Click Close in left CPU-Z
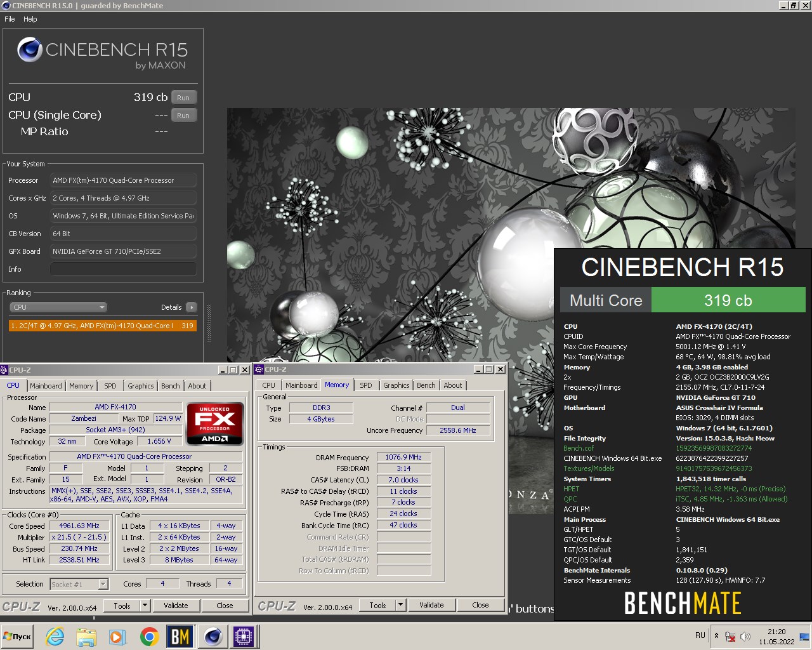The height and width of the screenshot is (650, 812). (225, 606)
